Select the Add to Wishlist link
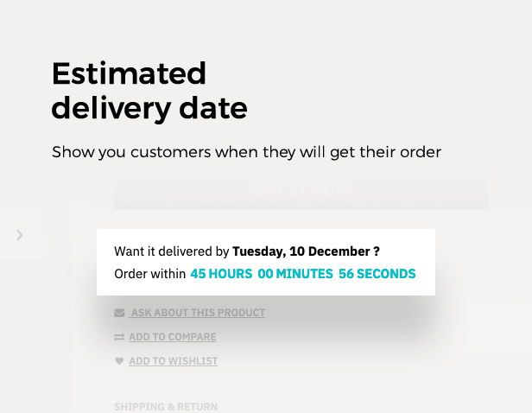 (x=174, y=361)
